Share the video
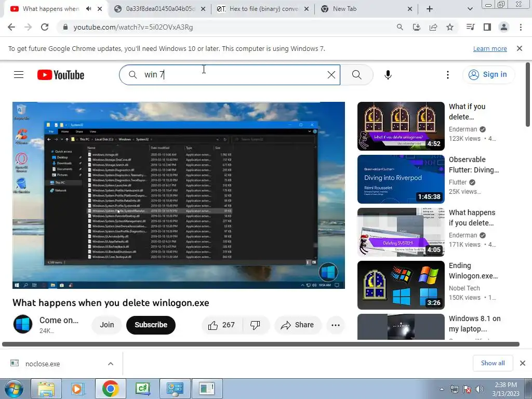The width and height of the screenshot is (532, 399). point(297,325)
